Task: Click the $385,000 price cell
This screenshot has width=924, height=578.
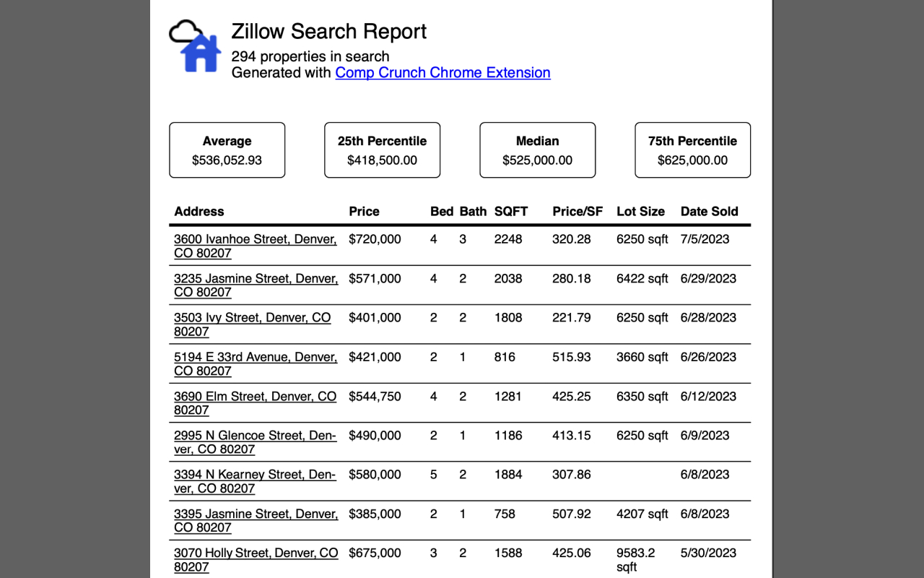Action: tap(375, 514)
